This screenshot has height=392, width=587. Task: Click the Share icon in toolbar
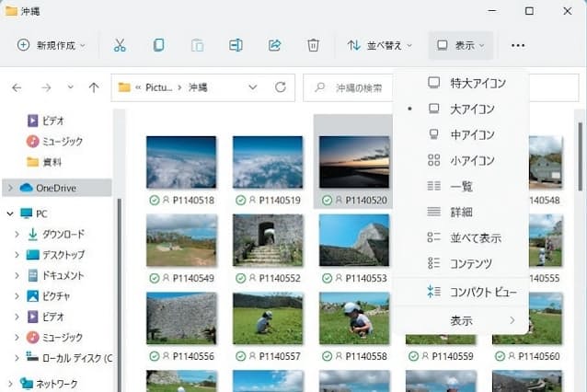pyautogui.click(x=274, y=45)
